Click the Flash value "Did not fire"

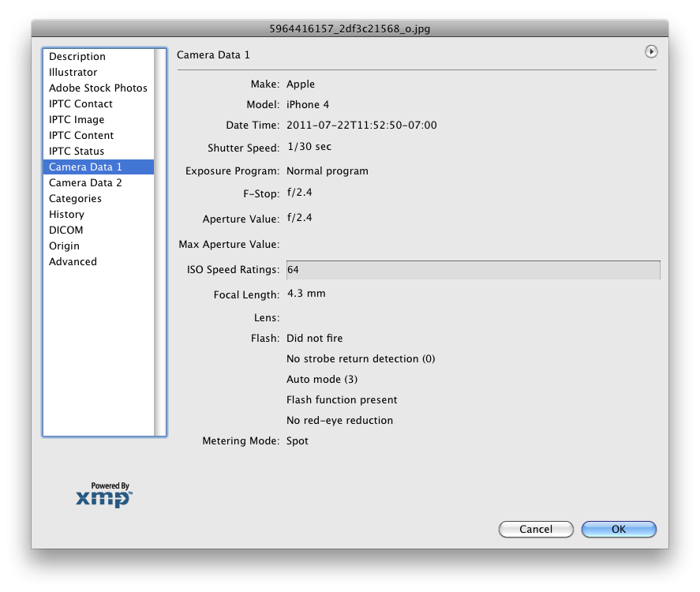click(x=315, y=338)
